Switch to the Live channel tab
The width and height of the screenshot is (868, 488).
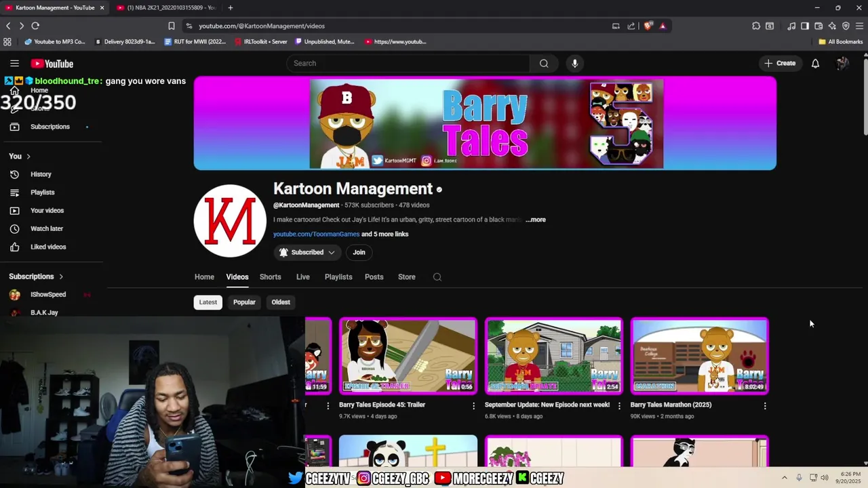pos(302,277)
